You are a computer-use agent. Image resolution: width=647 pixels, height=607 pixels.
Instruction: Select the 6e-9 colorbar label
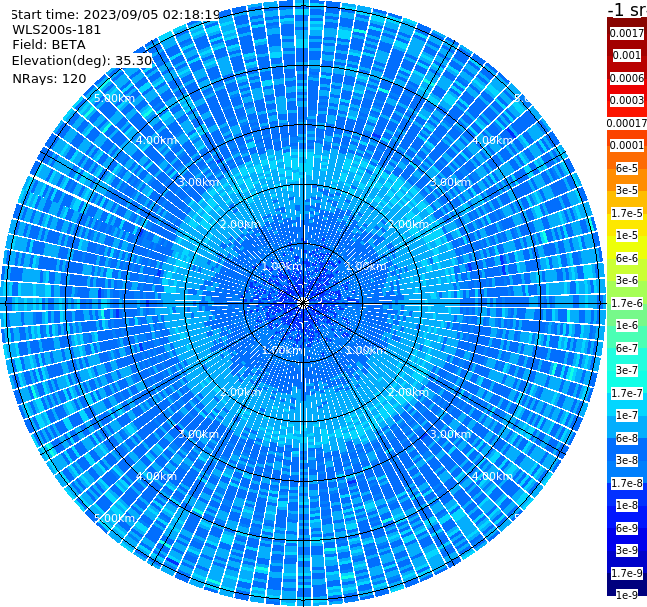tap(627, 528)
